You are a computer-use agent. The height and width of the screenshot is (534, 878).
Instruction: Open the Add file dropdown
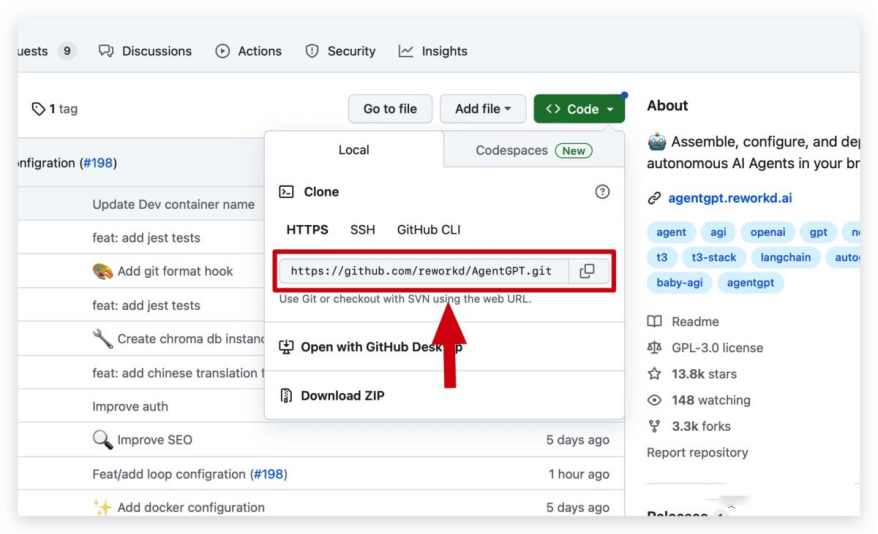click(x=483, y=109)
